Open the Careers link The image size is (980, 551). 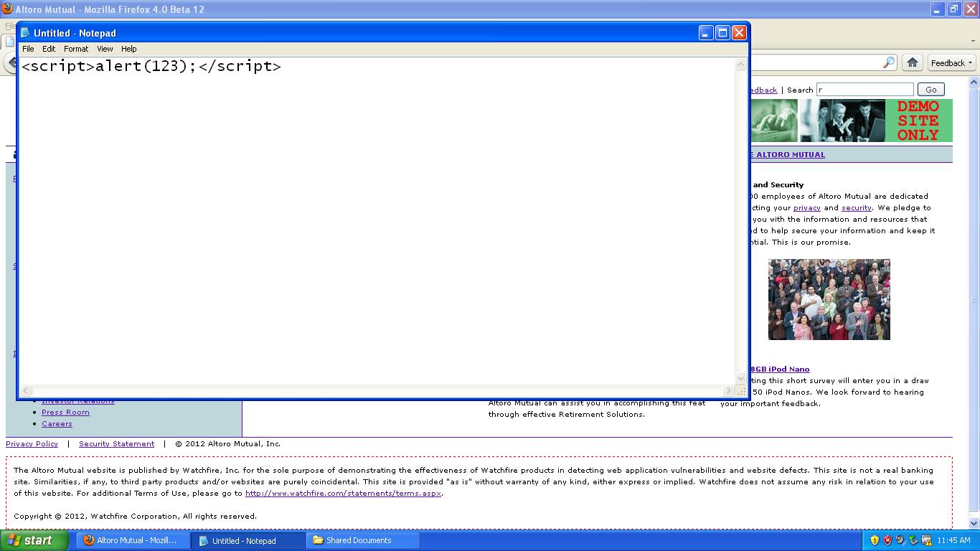tap(57, 423)
